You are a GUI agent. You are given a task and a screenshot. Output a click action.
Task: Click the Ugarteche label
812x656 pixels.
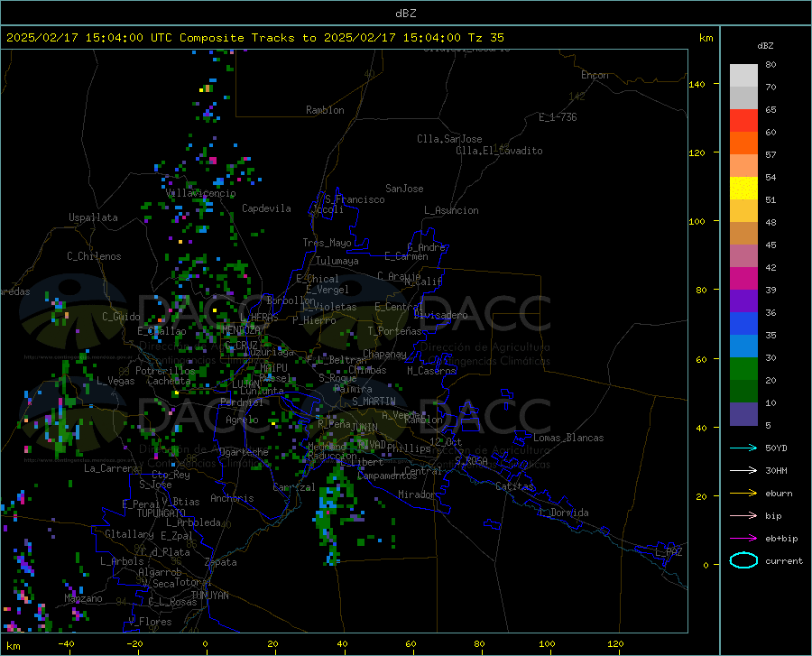pos(244,452)
